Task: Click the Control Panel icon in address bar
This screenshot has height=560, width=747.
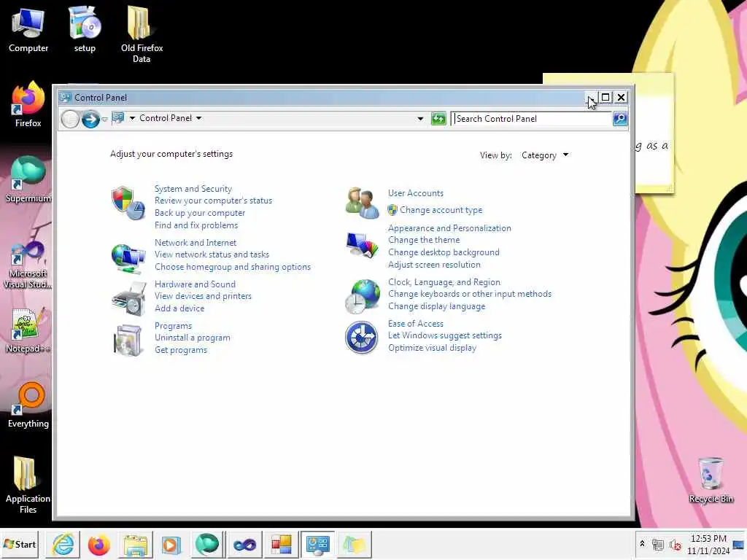Action: 118,118
